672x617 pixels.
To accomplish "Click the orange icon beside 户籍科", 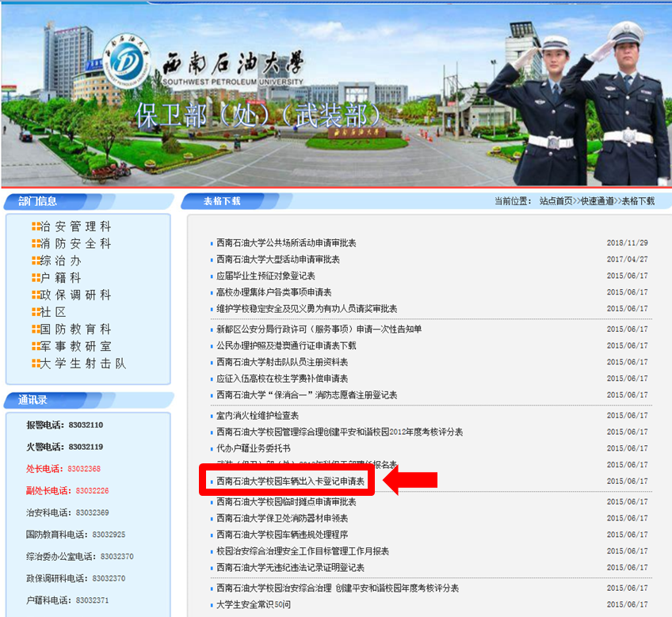I will (x=36, y=278).
